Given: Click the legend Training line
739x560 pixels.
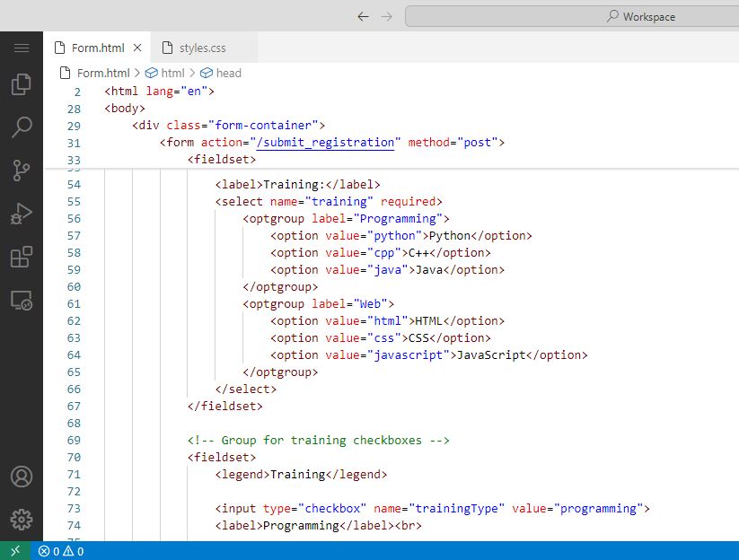Looking at the screenshot, I should click(x=301, y=474).
